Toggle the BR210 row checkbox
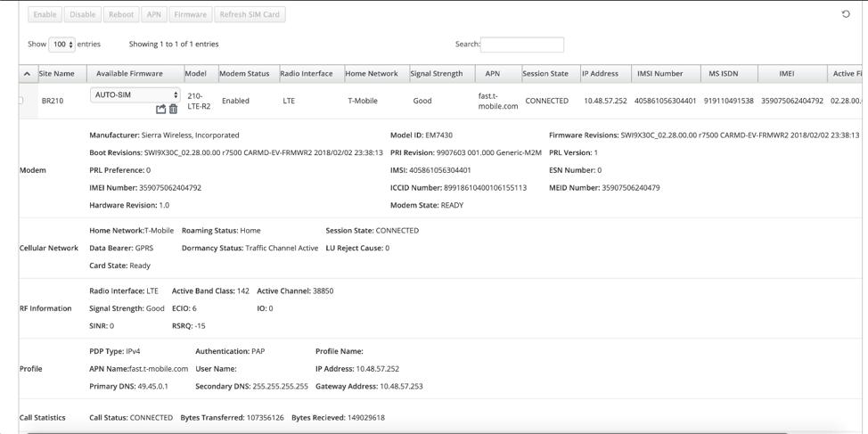Viewport: 868px width, 434px height. tap(21, 100)
